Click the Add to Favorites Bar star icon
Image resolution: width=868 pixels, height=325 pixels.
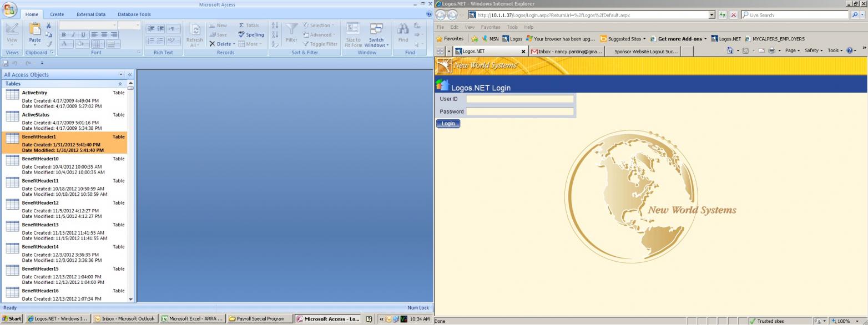click(475, 39)
